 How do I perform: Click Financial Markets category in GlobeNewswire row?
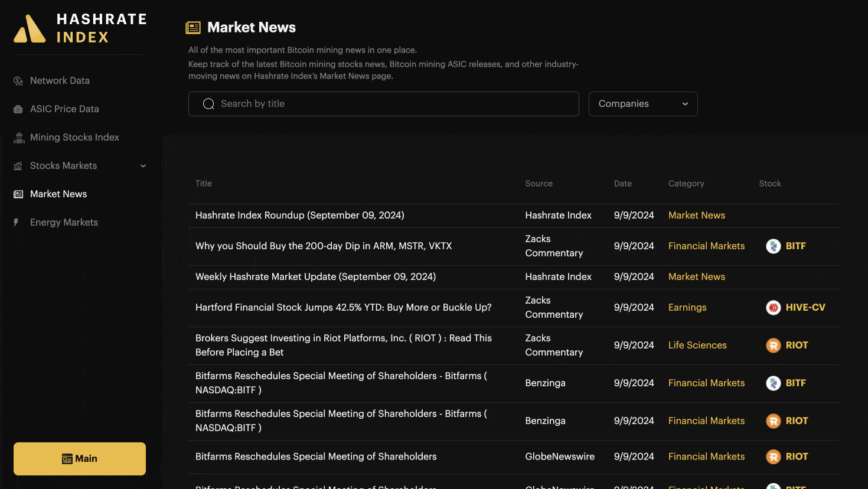(707, 457)
